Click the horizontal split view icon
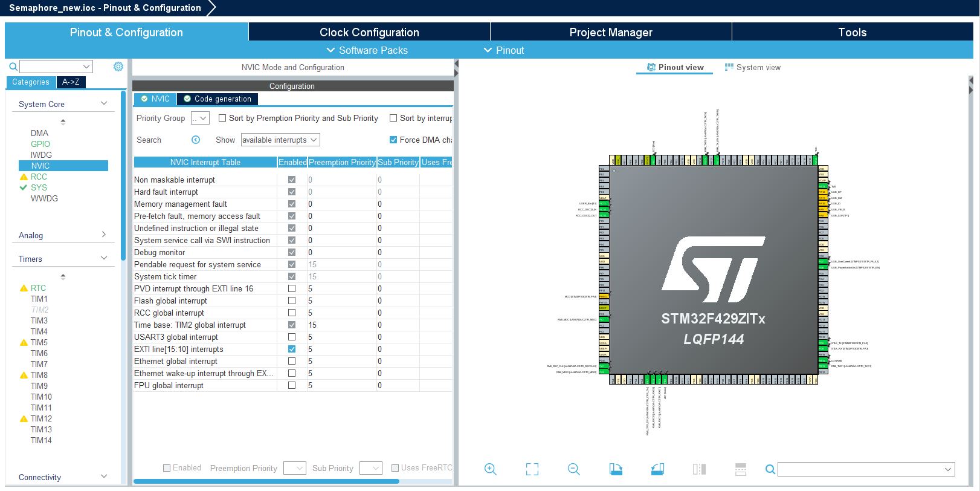980x491 pixels. (x=741, y=469)
